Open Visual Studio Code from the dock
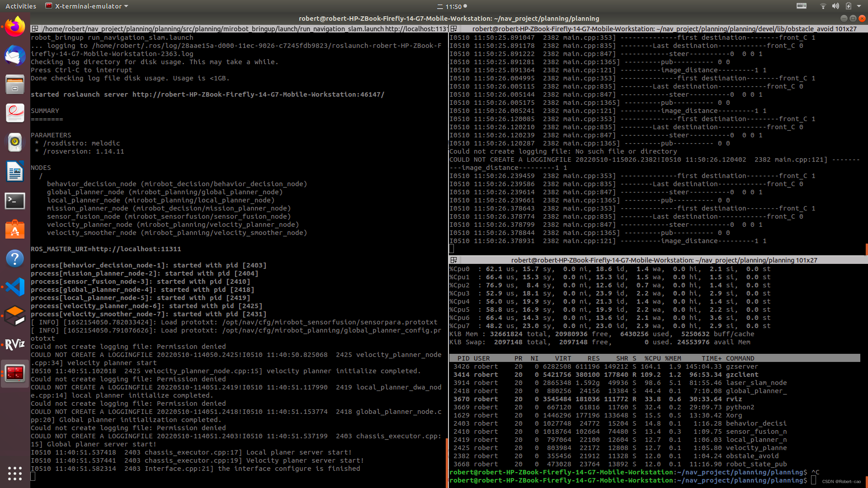This screenshot has height=488, width=868. point(15,286)
